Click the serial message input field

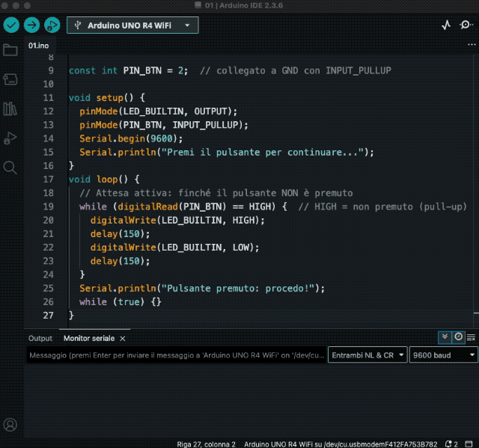click(x=176, y=355)
